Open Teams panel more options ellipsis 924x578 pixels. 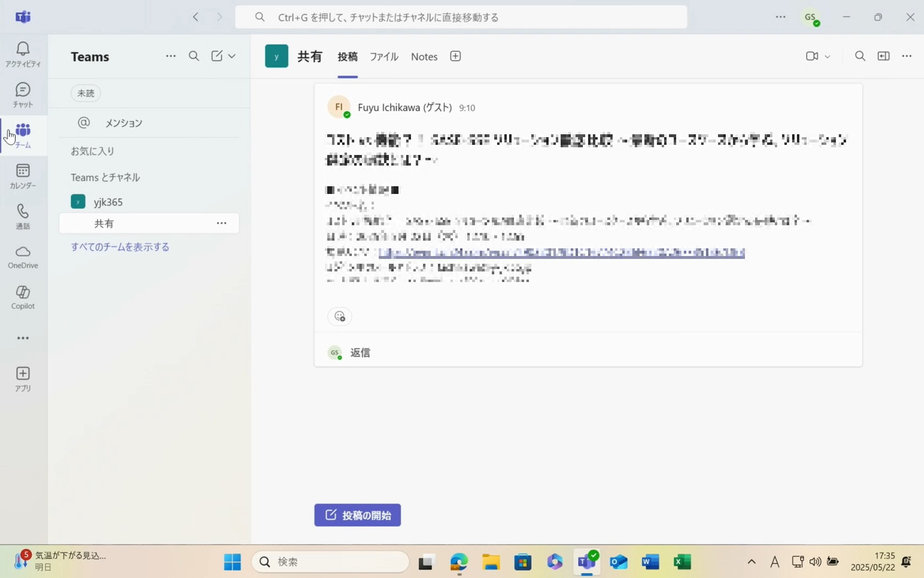(x=170, y=56)
